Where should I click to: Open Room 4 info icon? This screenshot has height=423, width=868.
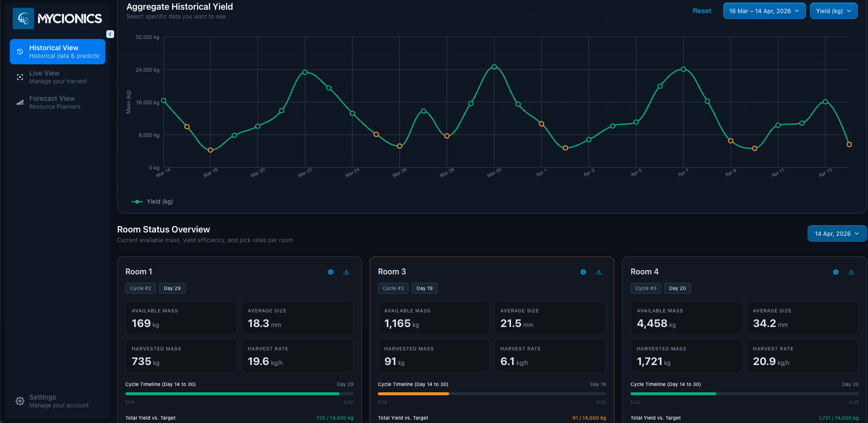coord(836,272)
